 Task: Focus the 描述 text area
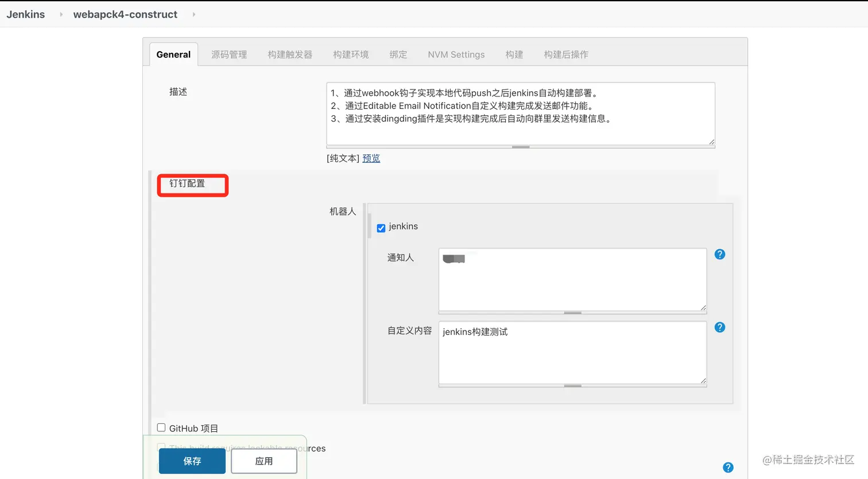coord(521,114)
